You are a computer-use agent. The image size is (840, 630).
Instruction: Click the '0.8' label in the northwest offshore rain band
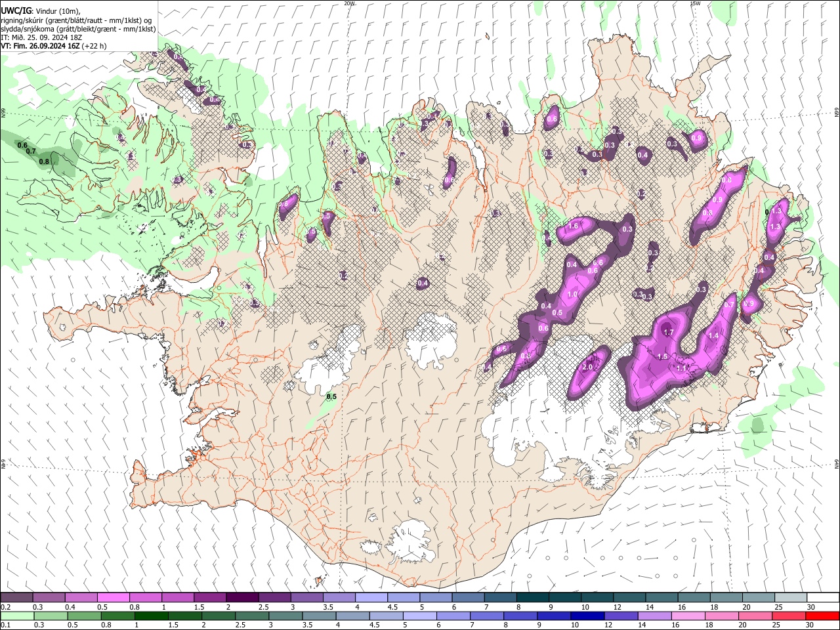[x=44, y=161]
